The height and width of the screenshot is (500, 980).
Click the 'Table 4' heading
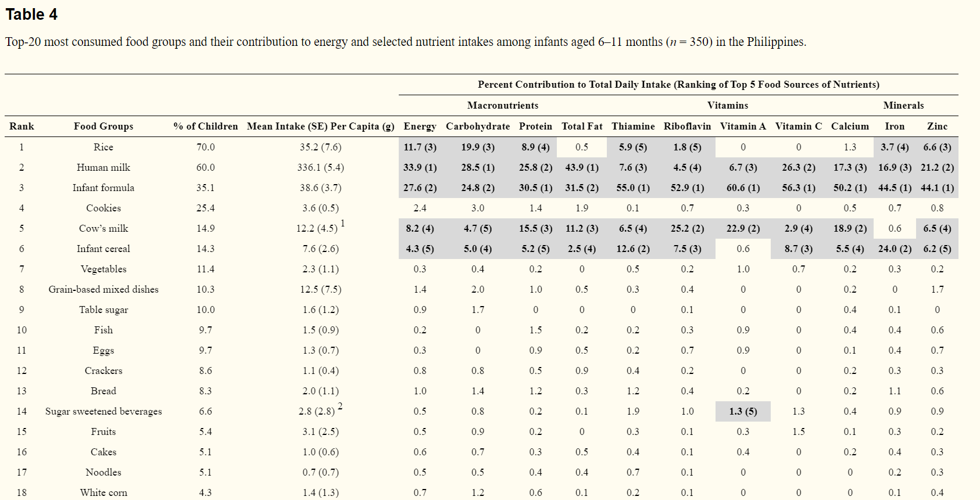point(31,15)
